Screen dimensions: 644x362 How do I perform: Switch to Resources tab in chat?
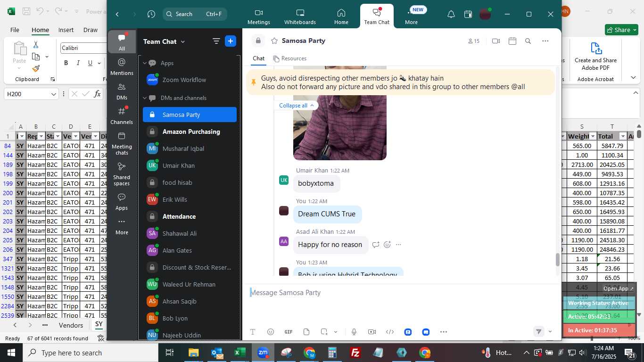click(289, 58)
